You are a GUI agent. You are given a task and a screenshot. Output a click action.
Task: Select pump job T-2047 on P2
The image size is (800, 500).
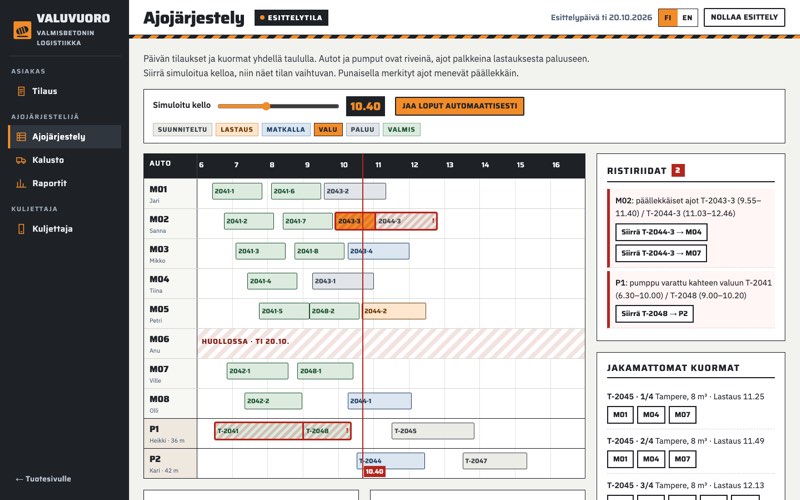495,461
